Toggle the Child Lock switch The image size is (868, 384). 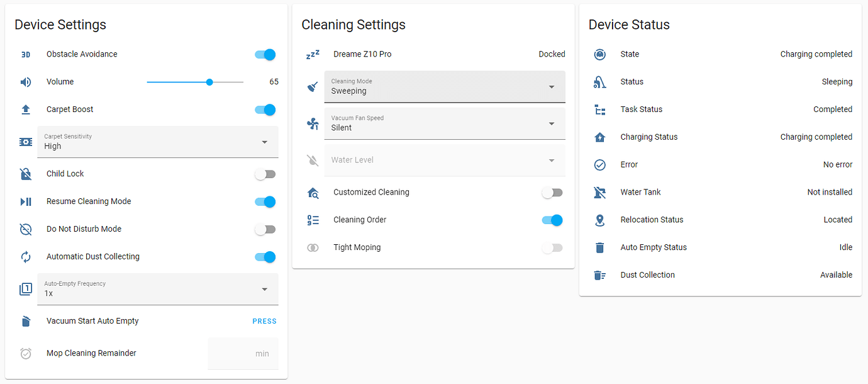[x=265, y=173]
